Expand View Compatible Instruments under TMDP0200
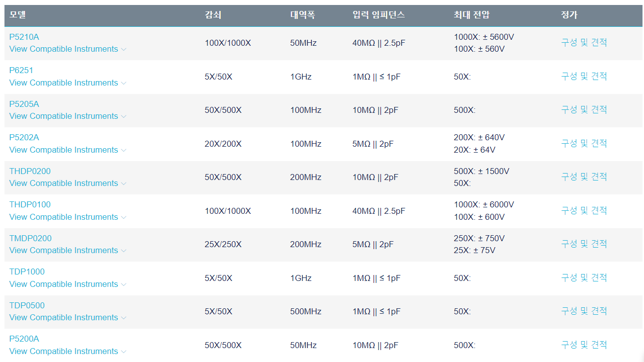 pyautogui.click(x=68, y=250)
